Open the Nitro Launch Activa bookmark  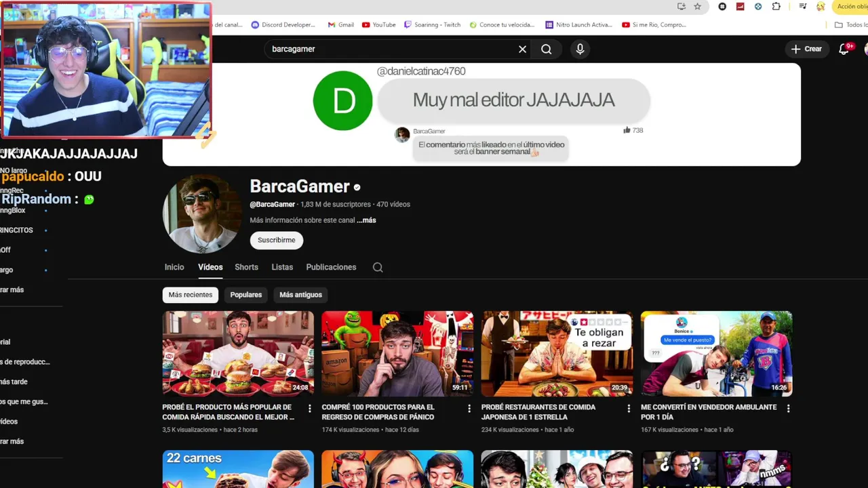tap(578, 24)
